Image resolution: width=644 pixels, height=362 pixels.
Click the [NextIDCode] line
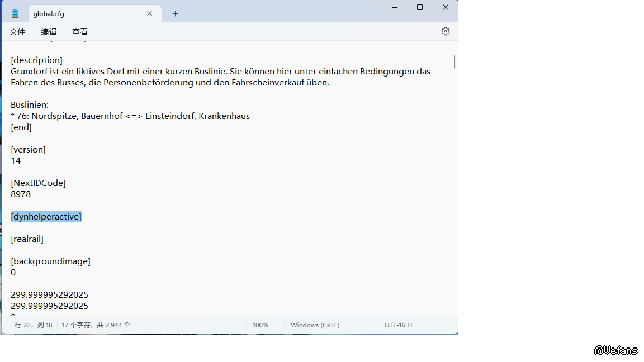[38, 183]
